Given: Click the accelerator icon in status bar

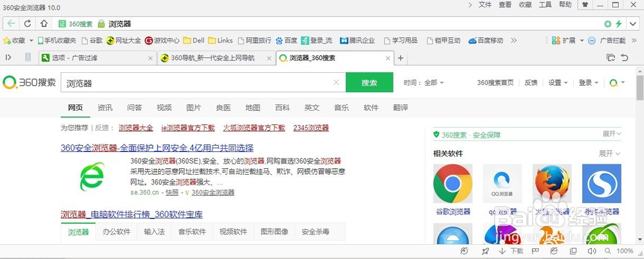Looking at the screenshot, I should [x=464, y=251].
